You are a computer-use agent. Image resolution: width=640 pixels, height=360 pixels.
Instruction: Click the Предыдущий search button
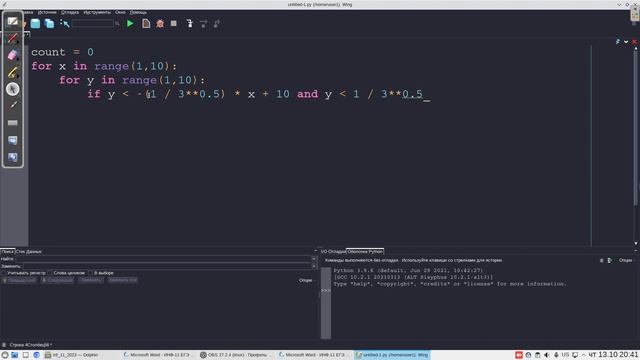(x=19, y=280)
